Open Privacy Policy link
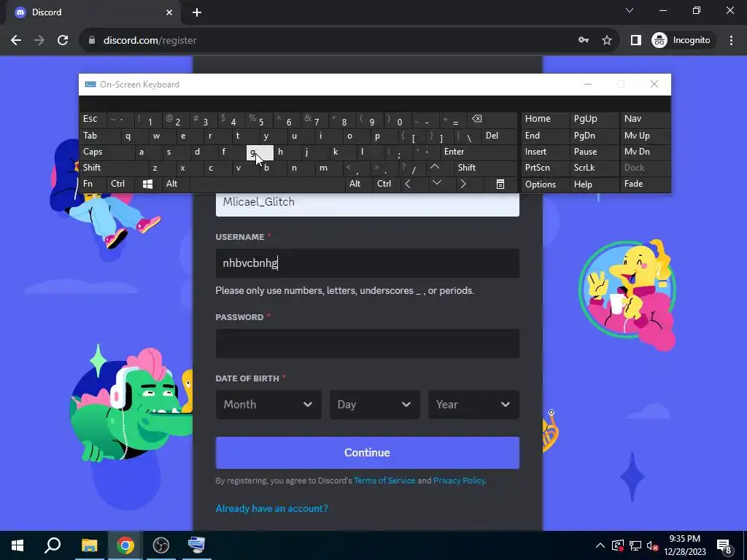Image resolution: width=747 pixels, height=560 pixels. pyautogui.click(x=459, y=481)
